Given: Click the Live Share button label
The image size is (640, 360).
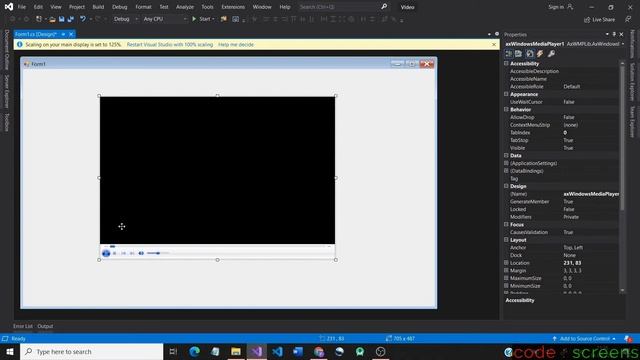Looking at the screenshot, I should [x=604, y=19].
